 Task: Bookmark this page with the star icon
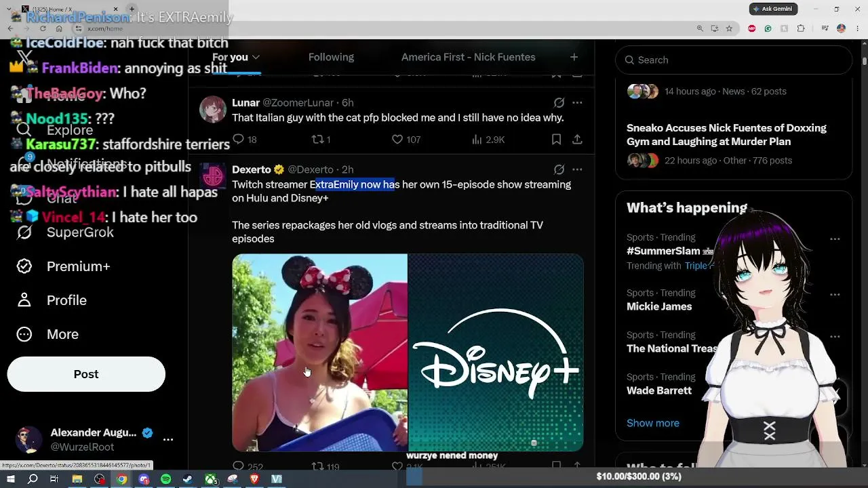tap(729, 28)
